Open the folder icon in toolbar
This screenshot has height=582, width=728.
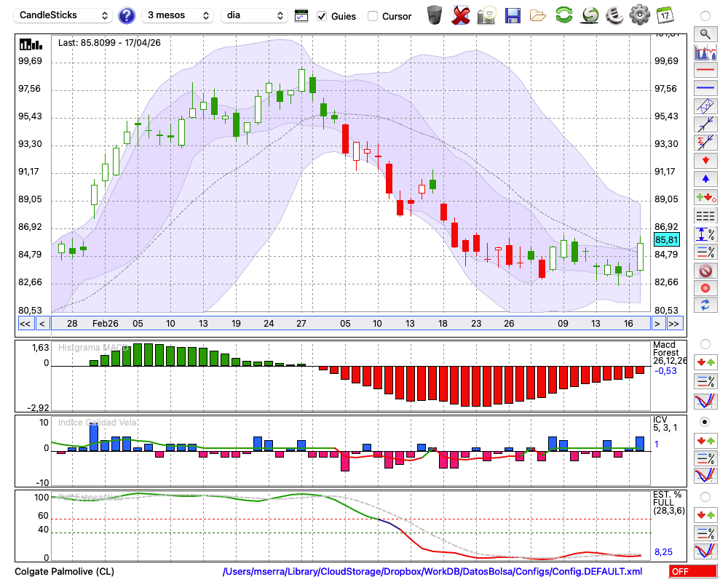click(x=538, y=16)
